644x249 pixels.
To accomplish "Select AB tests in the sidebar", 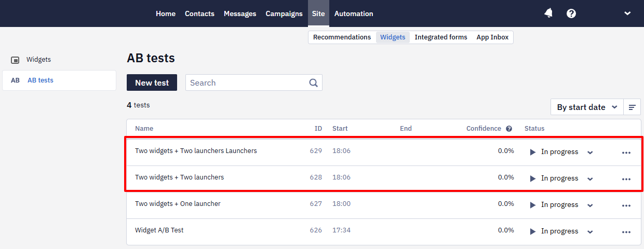I will point(59,80).
